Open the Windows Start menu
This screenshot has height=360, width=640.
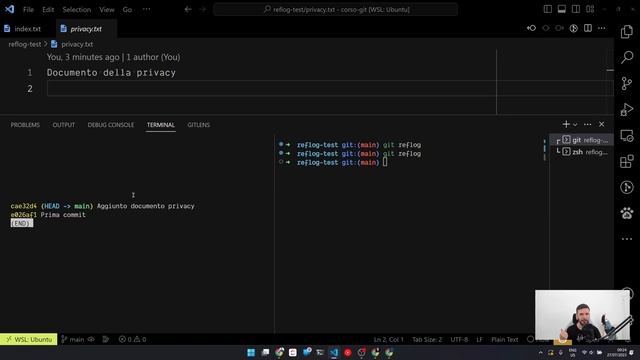(251, 352)
